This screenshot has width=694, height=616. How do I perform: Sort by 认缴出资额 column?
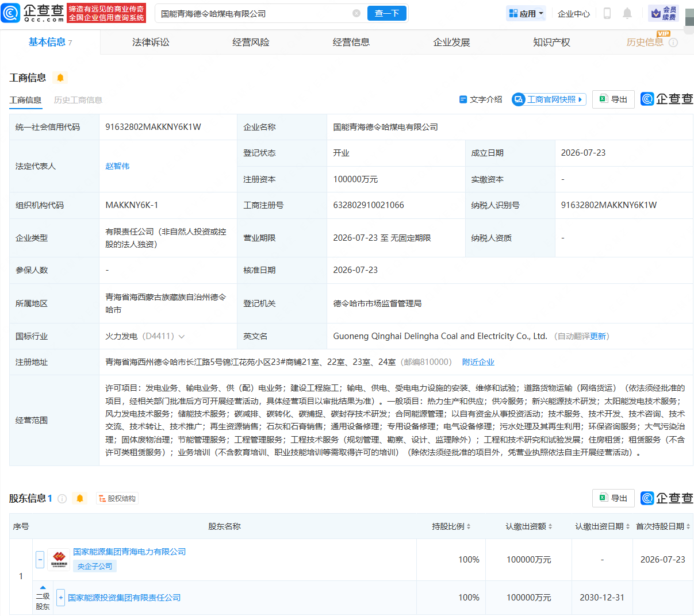(550, 526)
